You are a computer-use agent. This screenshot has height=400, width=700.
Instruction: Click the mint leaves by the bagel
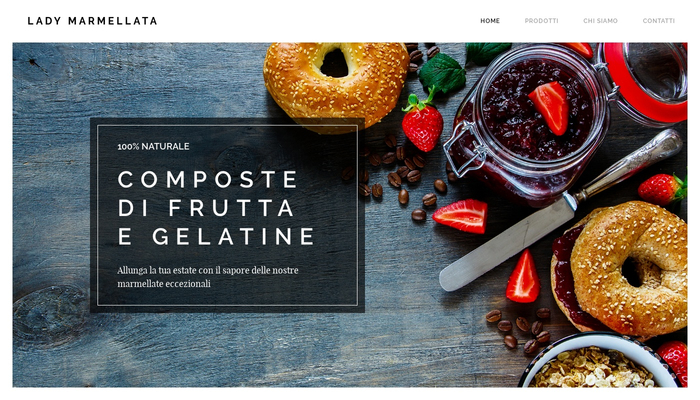(x=443, y=73)
